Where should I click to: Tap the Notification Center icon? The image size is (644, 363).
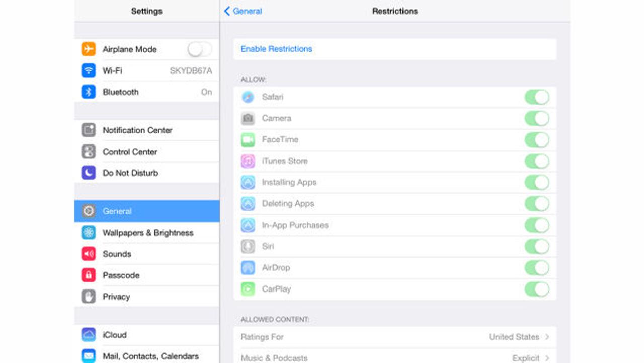(x=89, y=130)
